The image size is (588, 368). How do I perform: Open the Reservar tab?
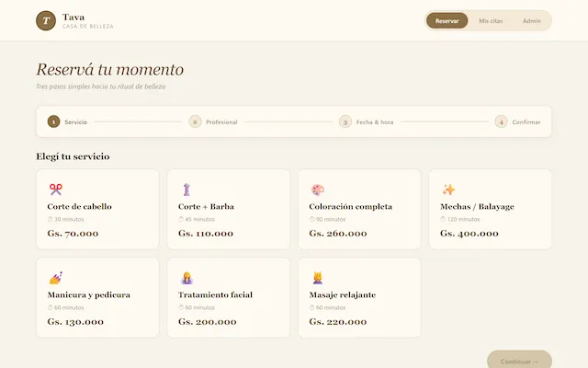(x=447, y=20)
